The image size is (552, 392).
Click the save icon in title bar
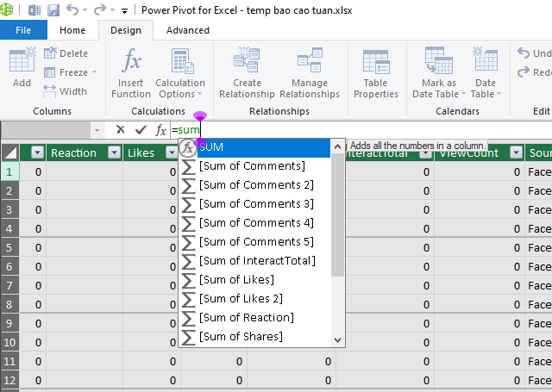pos(53,10)
